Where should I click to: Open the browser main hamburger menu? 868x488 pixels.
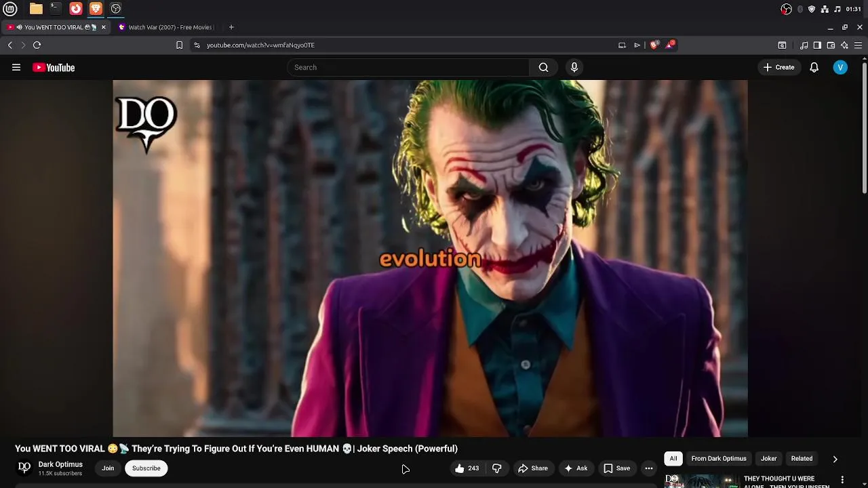[858, 45]
